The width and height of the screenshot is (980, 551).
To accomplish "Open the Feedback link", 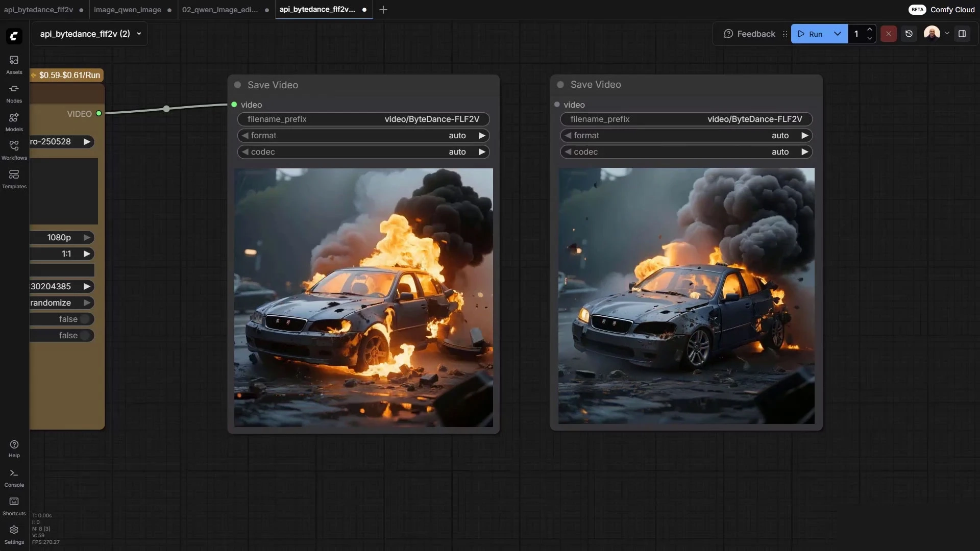I will pyautogui.click(x=749, y=34).
